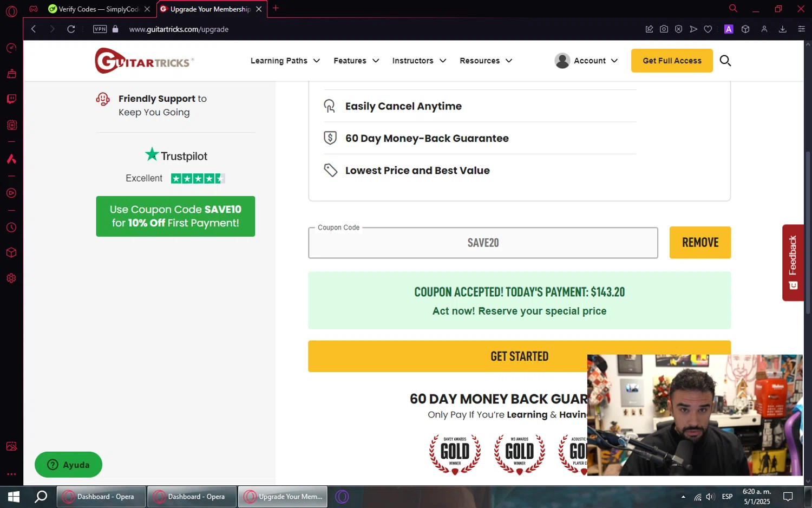
Task: Open Windows taskbar search
Action: pyautogui.click(x=41, y=497)
